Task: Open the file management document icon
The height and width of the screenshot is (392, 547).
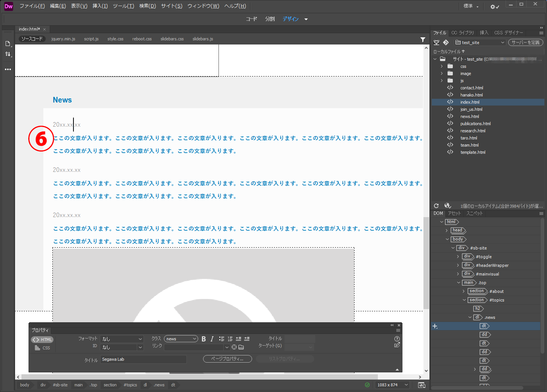Action: click(x=8, y=44)
